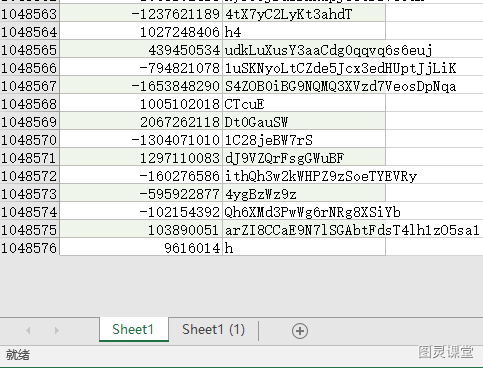Click text cell starting S4ZOB0iBG9NQMQ3
Screen dimensions: 483x368
[x=304, y=86]
